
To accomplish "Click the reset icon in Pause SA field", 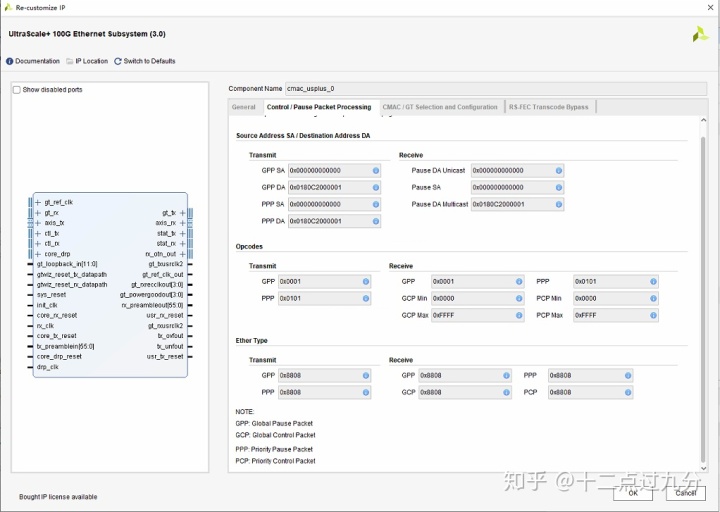I will [x=559, y=187].
